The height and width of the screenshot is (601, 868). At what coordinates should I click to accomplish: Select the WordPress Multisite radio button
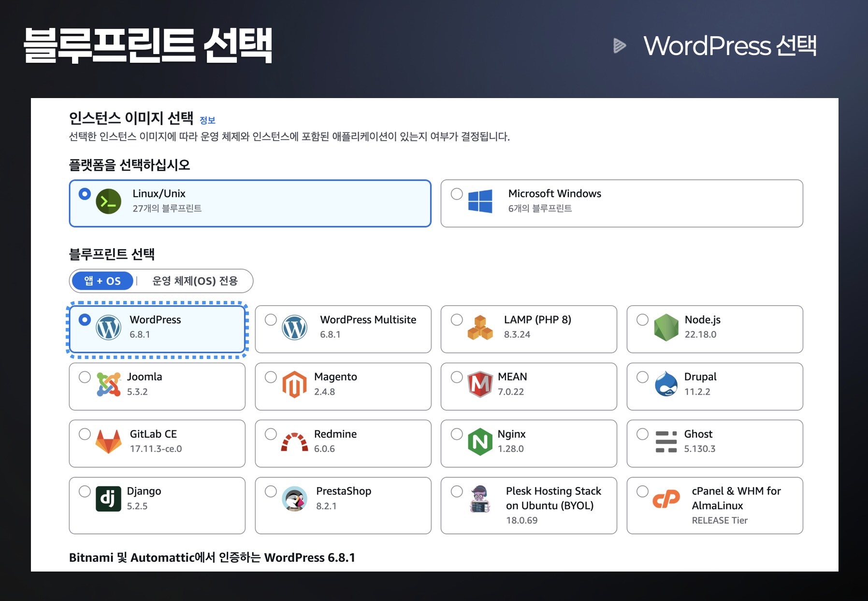tap(271, 319)
